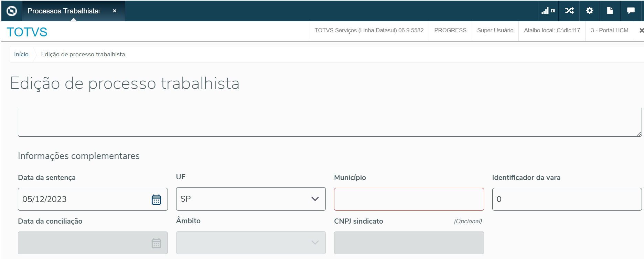Click the CNPJ sindicato input field
The image size is (644, 259).
409,243
